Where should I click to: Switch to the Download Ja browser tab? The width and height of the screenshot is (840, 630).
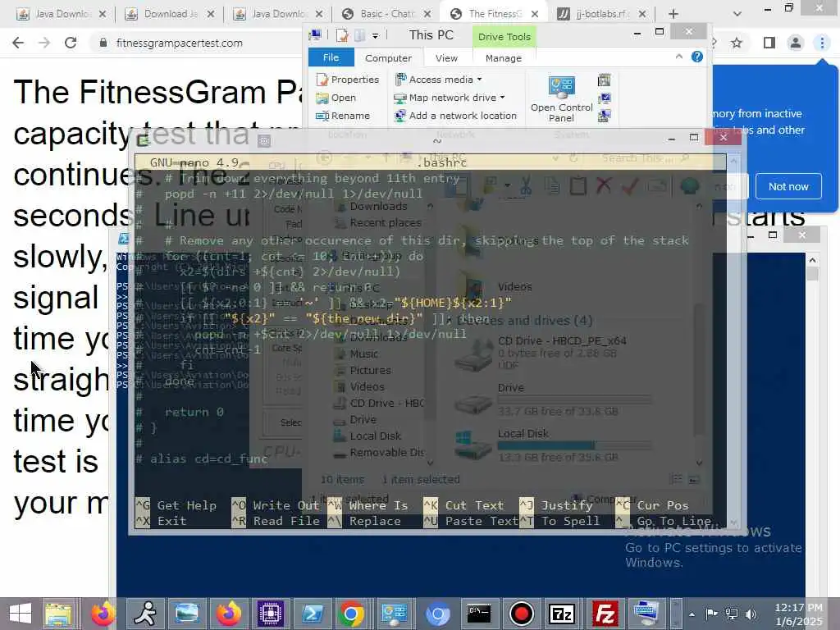click(169, 14)
